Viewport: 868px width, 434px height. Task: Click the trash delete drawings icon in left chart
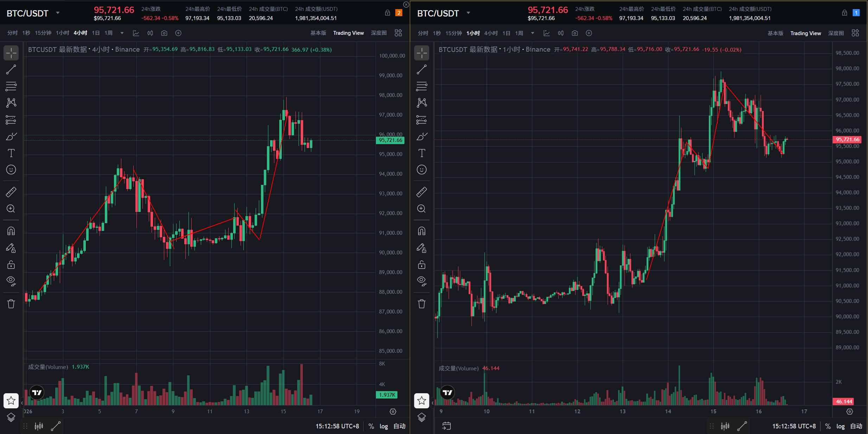pyautogui.click(x=11, y=304)
